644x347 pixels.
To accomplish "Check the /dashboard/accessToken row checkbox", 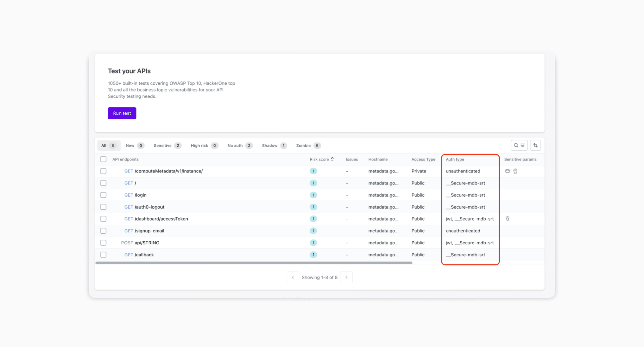I will pyautogui.click(x=103, y=219).
